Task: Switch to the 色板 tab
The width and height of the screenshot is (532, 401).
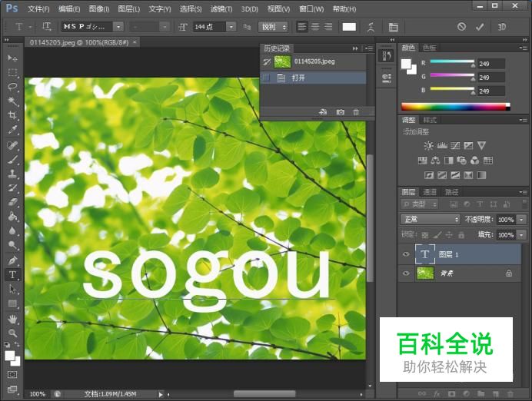Action: (430, 48)
